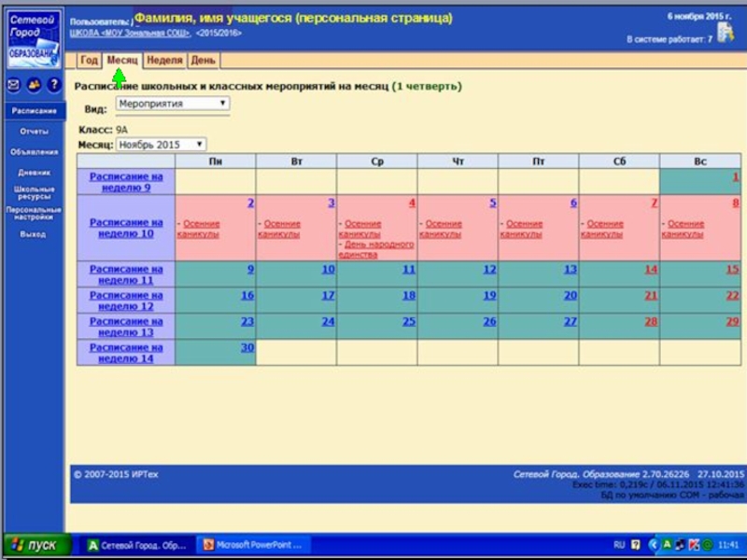Open Дневник in the left sidebar
The height and width of the screenshot is (560, 747).
(34, 173)
